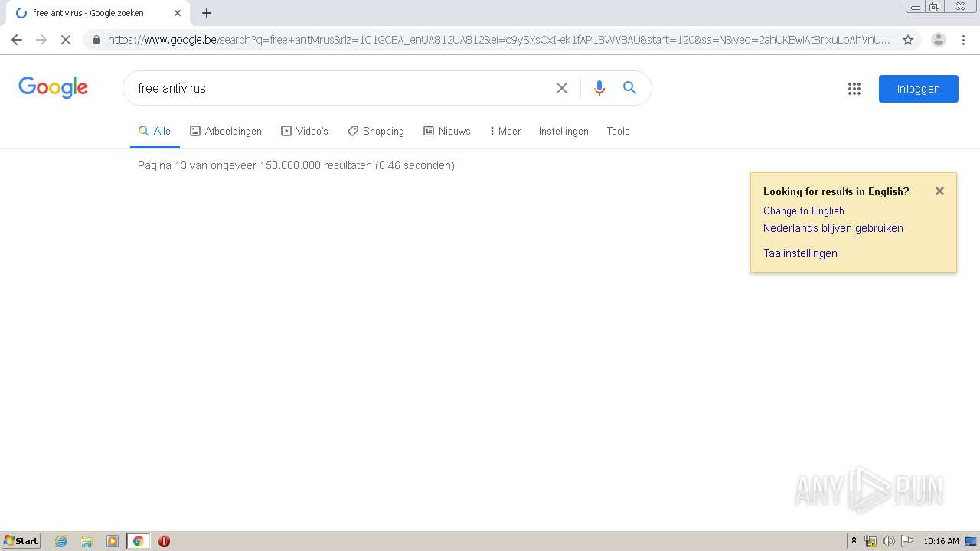Open the Taalinstellingen link
The image size is (980, 551).
coord(800,253)
